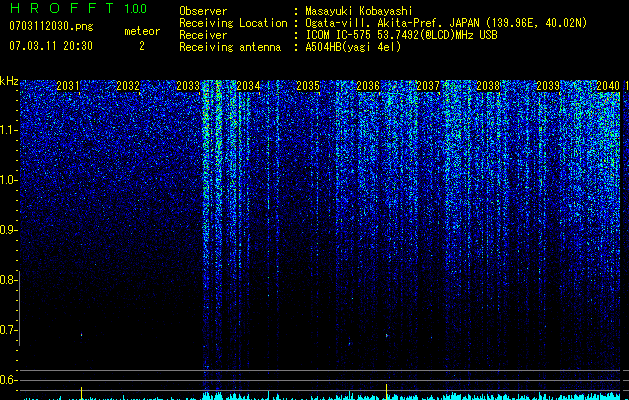629x400 pixels.
Task: Click the 2033 time marker
Action: point(188,86)
